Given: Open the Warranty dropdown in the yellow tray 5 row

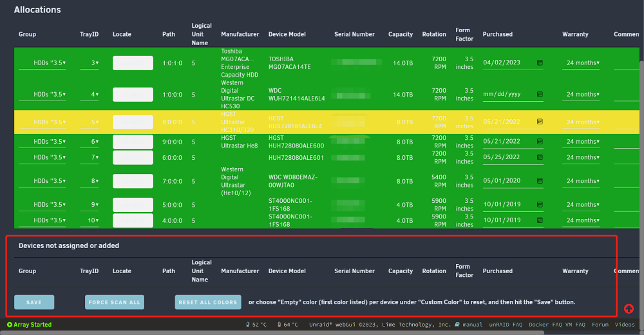Looking at the screenshot, I should click(581, 122).
